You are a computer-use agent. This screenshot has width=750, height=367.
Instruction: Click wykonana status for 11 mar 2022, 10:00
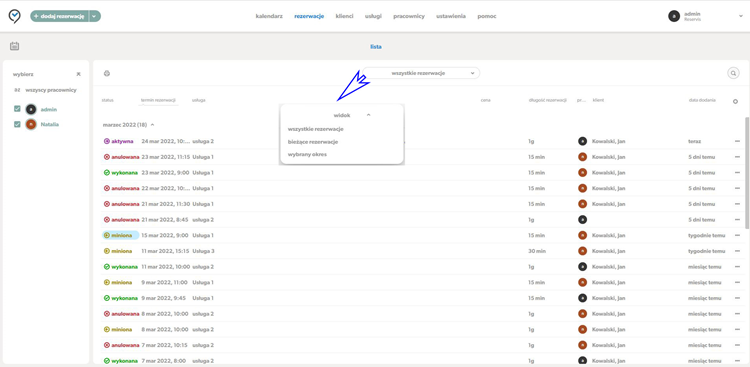pyautogui.click(x=121, y=267)
